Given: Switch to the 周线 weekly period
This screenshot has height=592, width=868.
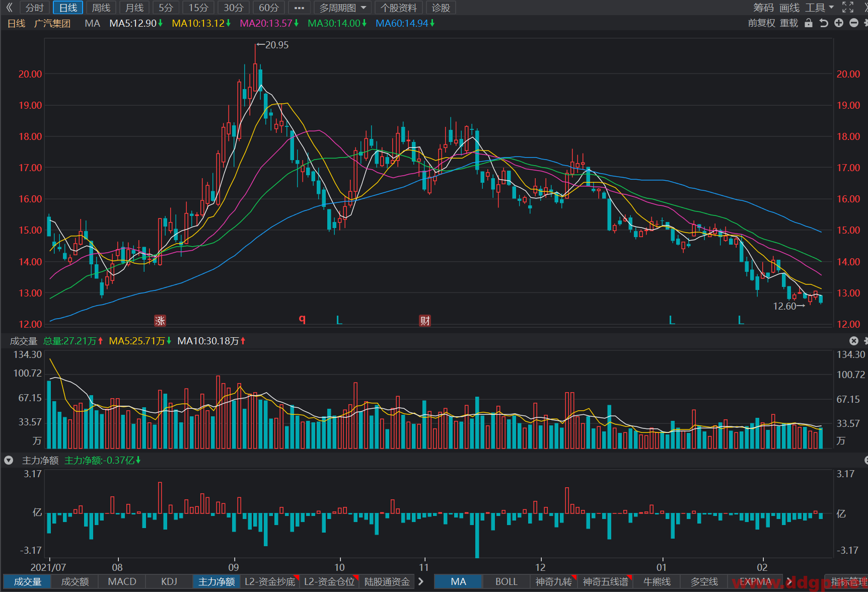Looking at the screenshot, I should tap(101, 8).
